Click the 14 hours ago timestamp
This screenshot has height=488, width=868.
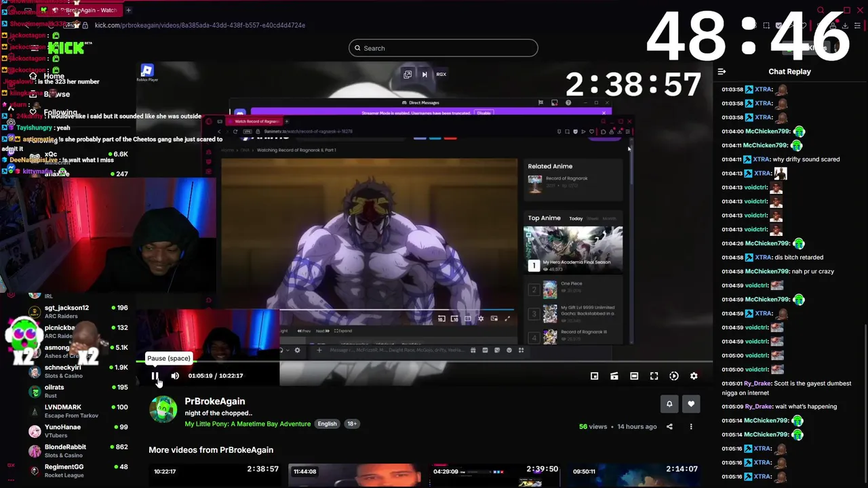point(637,426)
